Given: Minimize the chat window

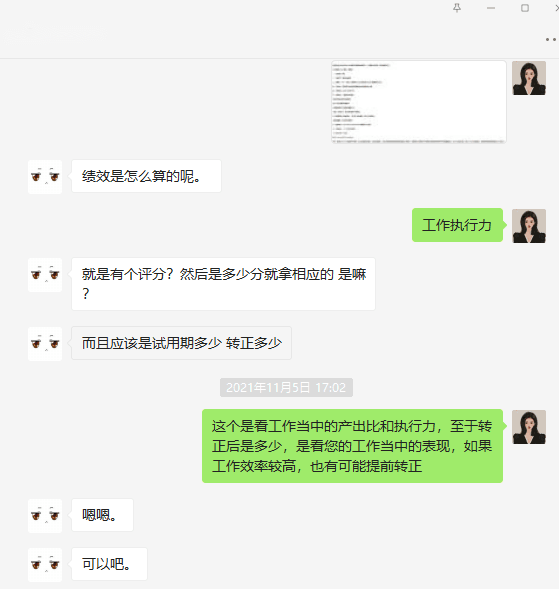Looking at the screenshot, I should (491, 8).
